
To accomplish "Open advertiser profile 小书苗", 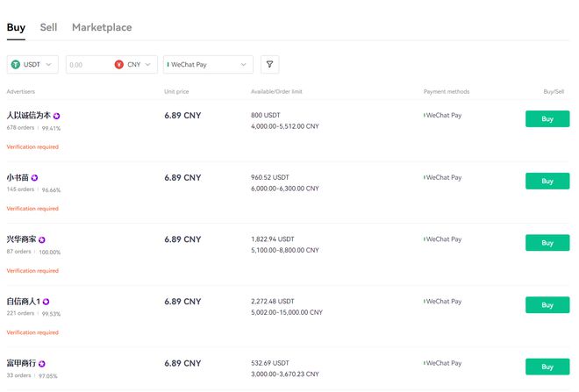I will coord(18,178).
